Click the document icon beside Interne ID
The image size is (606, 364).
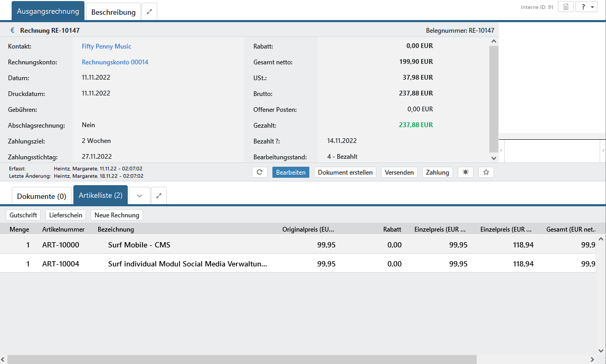[565, 7]
